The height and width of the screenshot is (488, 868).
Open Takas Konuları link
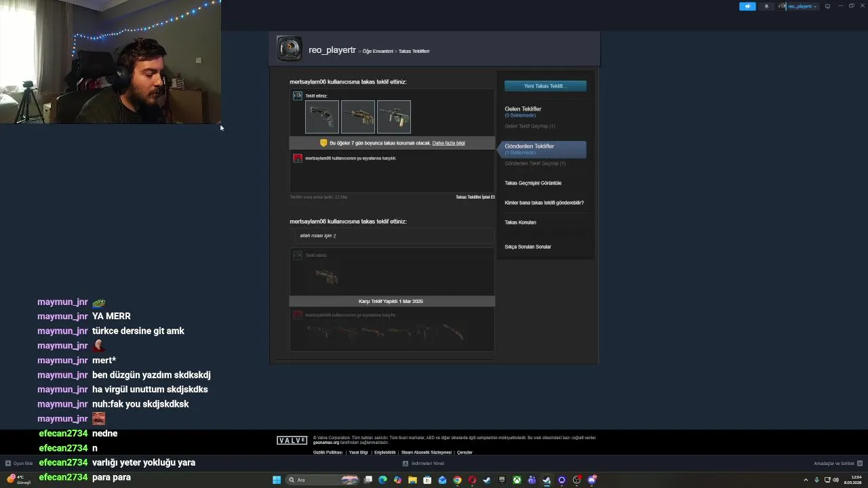pos(520,222)
